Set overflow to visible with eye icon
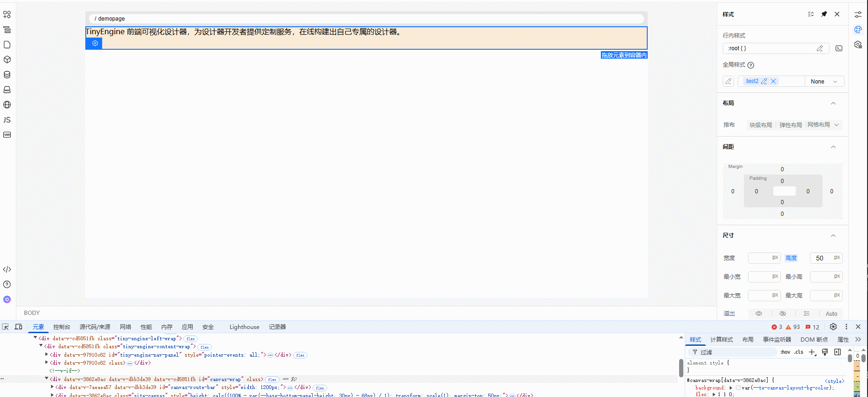This screenshot has width=868, height=397. 759,313
